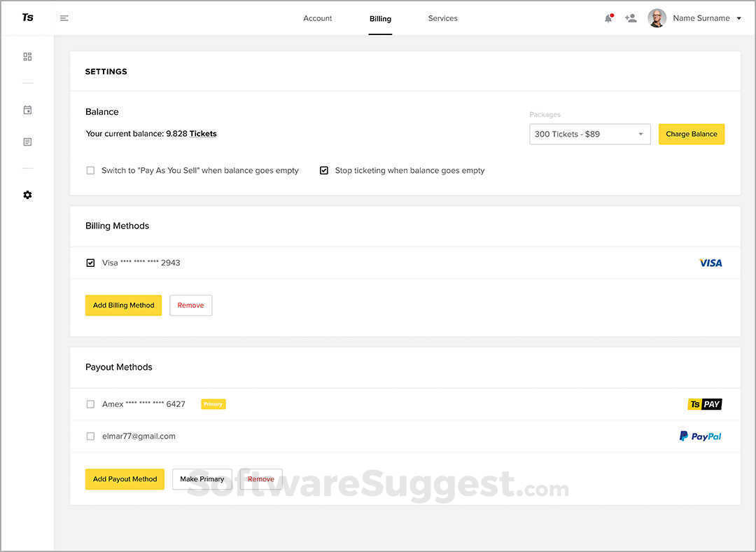The height and width of the screenshot is (552, 756).
Task: Uncheck Stop ticketing when balance goes empty
Action: tap(324, 170)
